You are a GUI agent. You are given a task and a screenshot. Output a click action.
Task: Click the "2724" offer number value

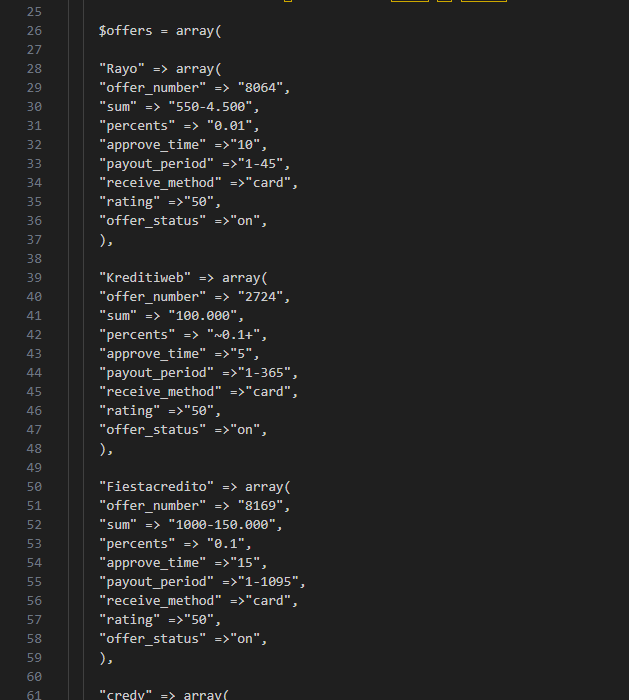(261, 296)
